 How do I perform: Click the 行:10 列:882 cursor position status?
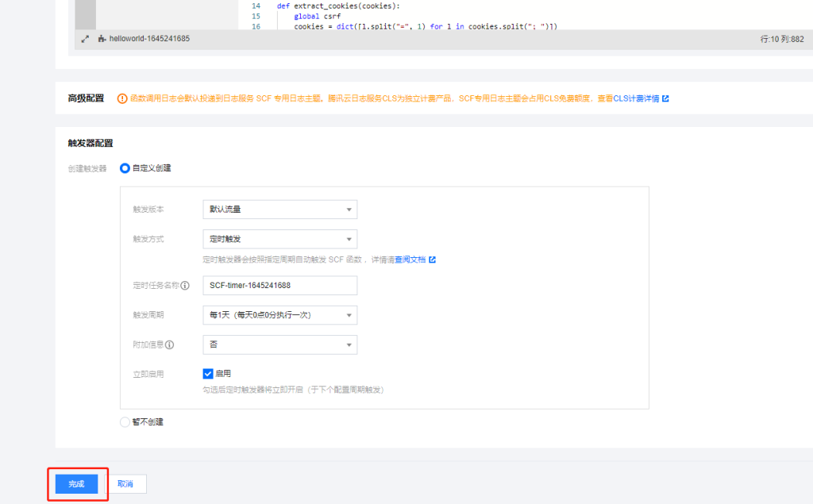[x=782, y=39]
